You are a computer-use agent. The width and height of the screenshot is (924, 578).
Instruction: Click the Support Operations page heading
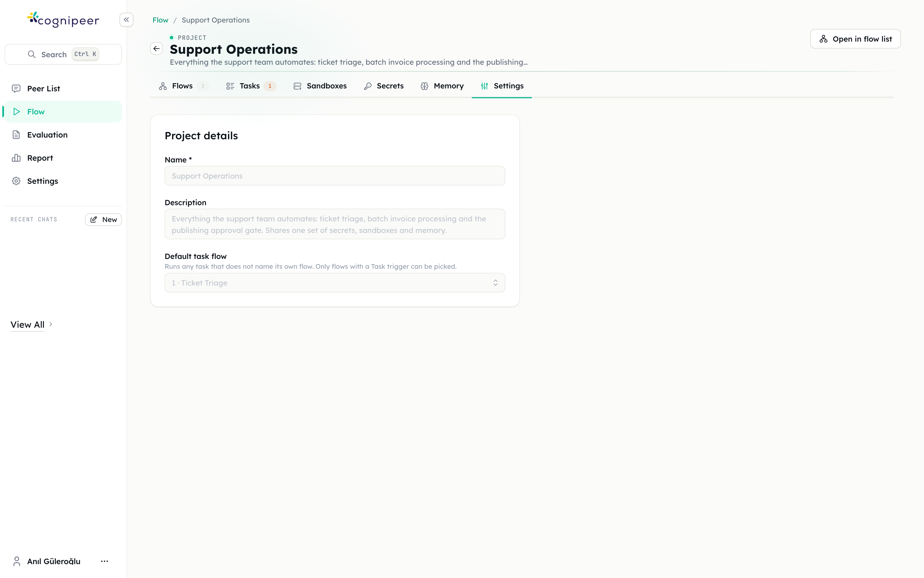pos(234,49)
